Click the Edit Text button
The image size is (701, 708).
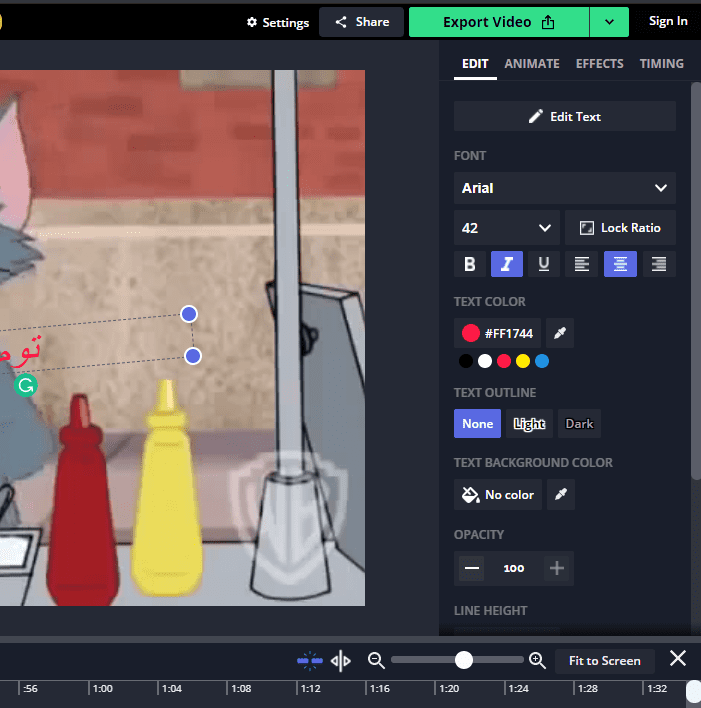point(564,116)
